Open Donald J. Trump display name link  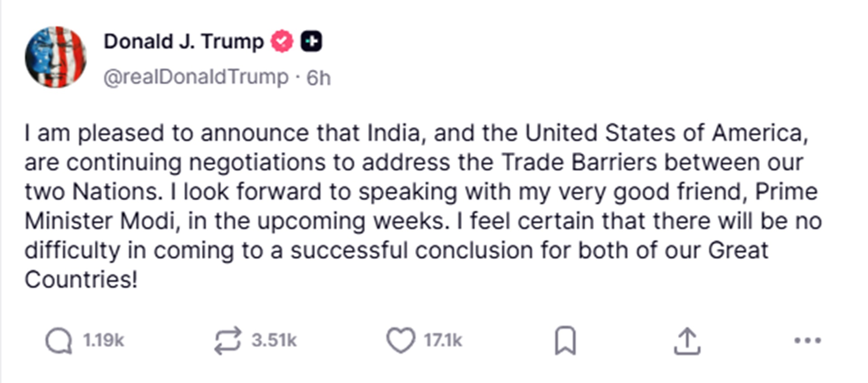point(184,42)
